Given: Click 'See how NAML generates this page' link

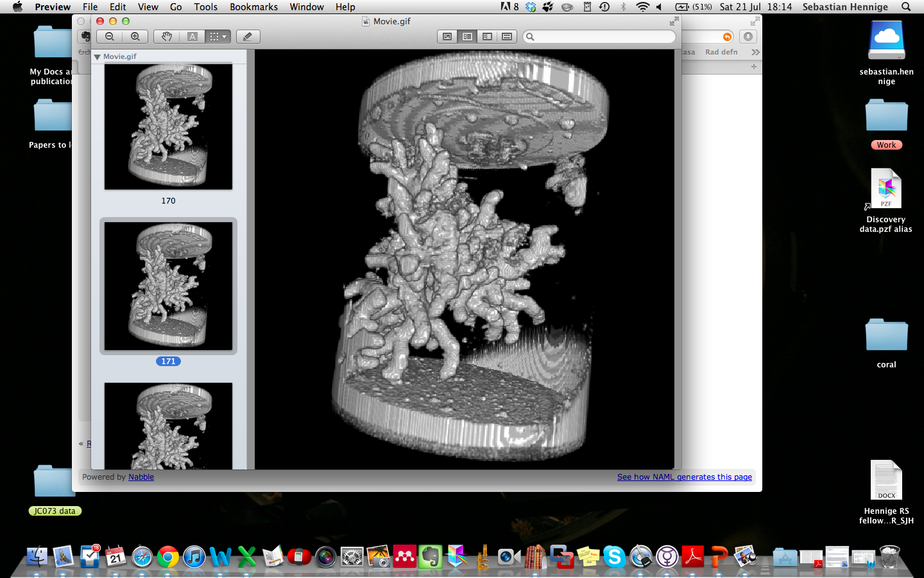Looking at the screenshot, I should [x=684, y=477].
